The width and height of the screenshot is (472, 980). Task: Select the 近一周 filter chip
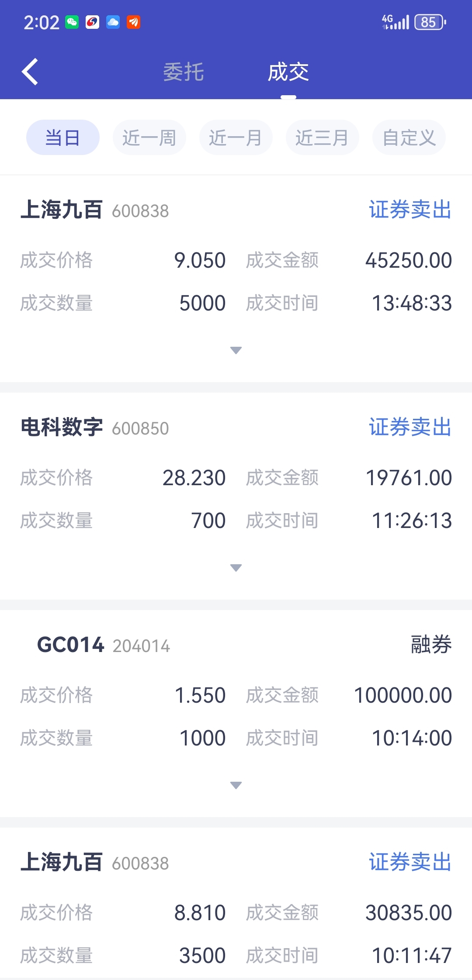pyautogui.click(x=149, y=138)
